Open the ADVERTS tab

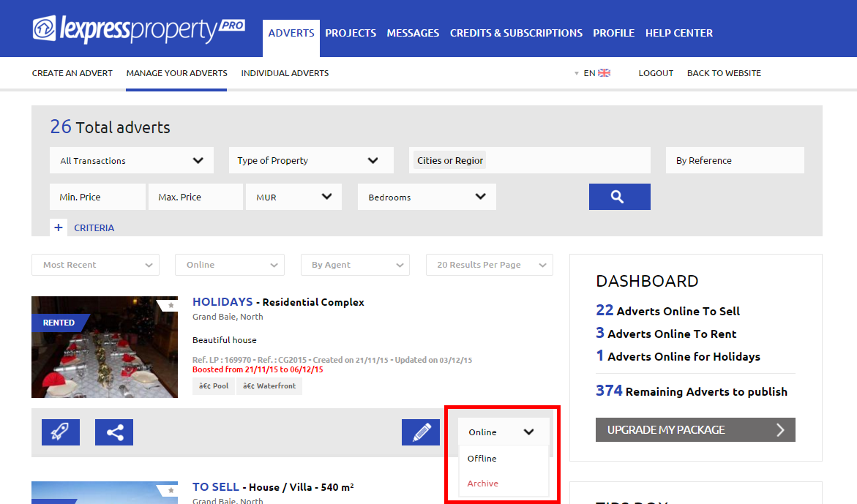(x=291, y=34)
